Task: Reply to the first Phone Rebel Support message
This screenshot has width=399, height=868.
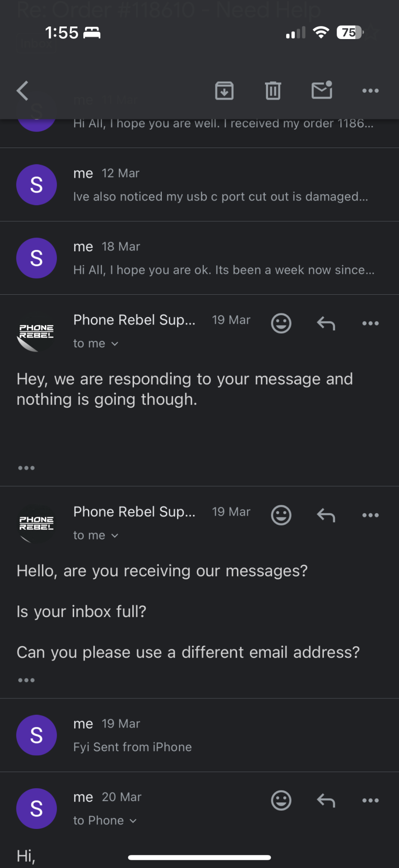Action: point(326,323)
